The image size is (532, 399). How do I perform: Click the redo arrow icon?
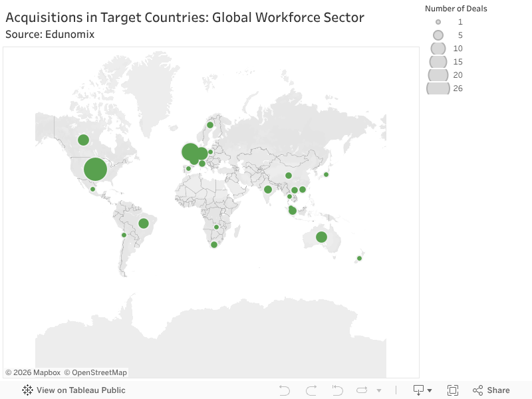pos(311,390)
